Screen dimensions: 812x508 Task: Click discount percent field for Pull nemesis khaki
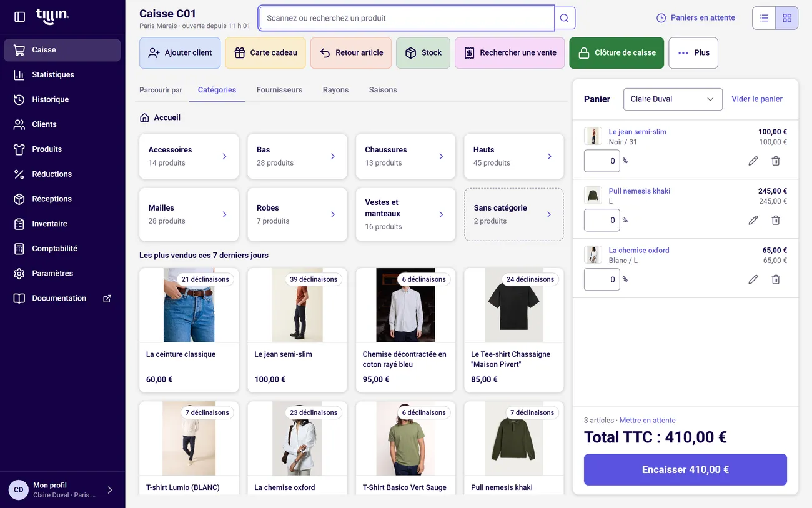coord(602,220)
